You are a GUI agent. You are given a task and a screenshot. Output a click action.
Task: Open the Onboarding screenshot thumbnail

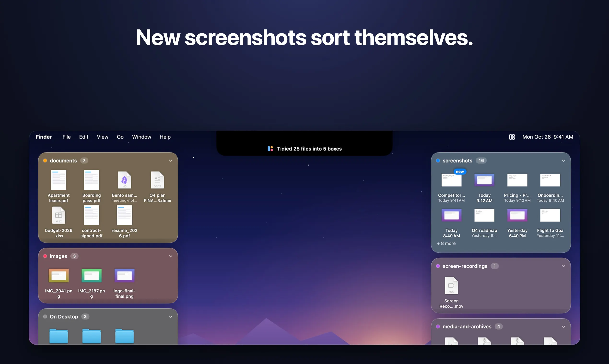click(550, 180)
